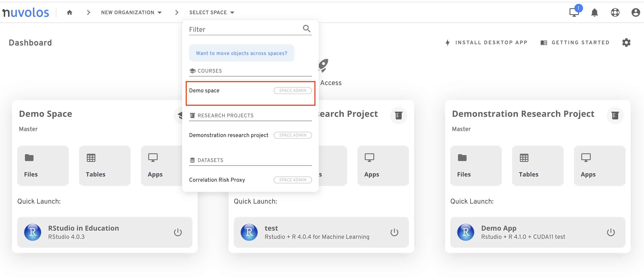Expand the New Organization dropdown
The width and height of the screenshot is (644, 277).
(131, 12)
